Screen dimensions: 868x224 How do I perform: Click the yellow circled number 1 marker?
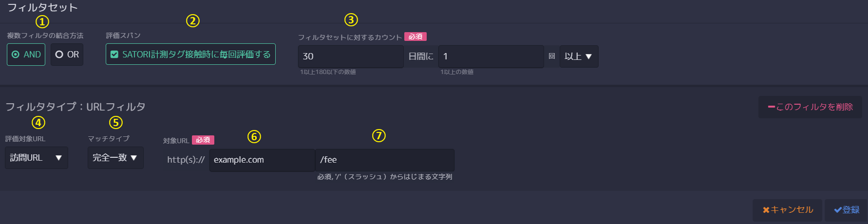tap(42, 21)
